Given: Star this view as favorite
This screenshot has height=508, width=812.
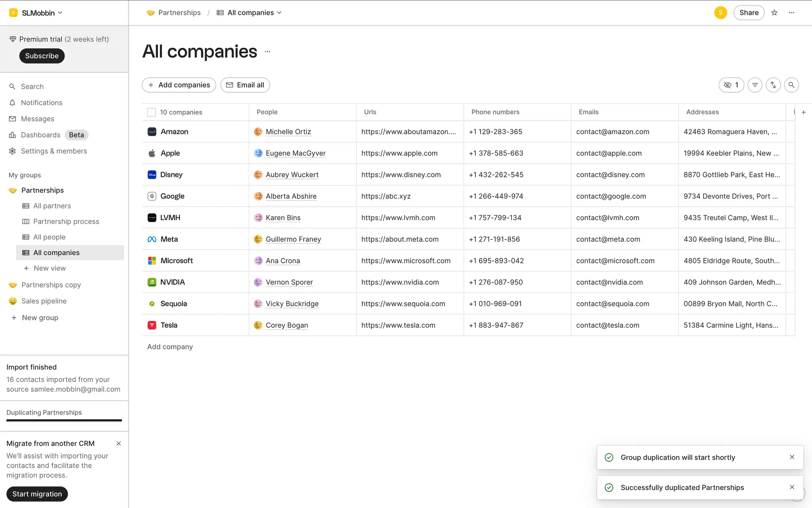Looking at the screenshot, I should (x=774, y=13).
